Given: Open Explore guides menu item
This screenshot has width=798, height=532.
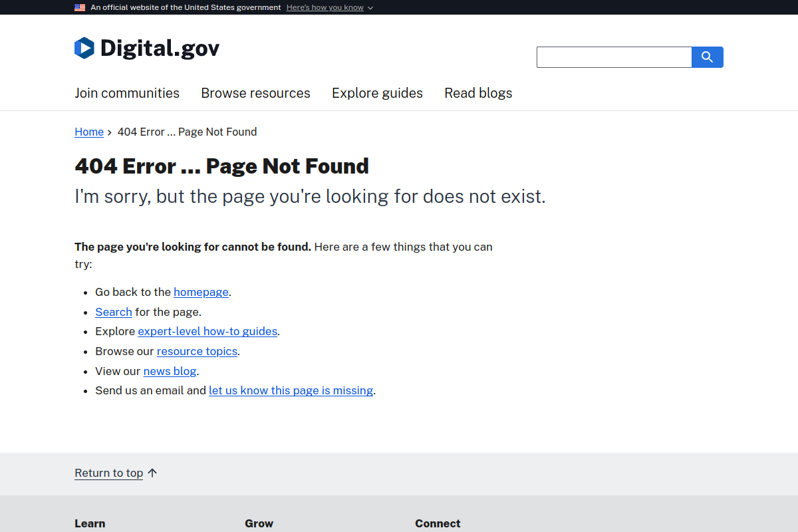Looking at the screenshot, I should 378,93.
